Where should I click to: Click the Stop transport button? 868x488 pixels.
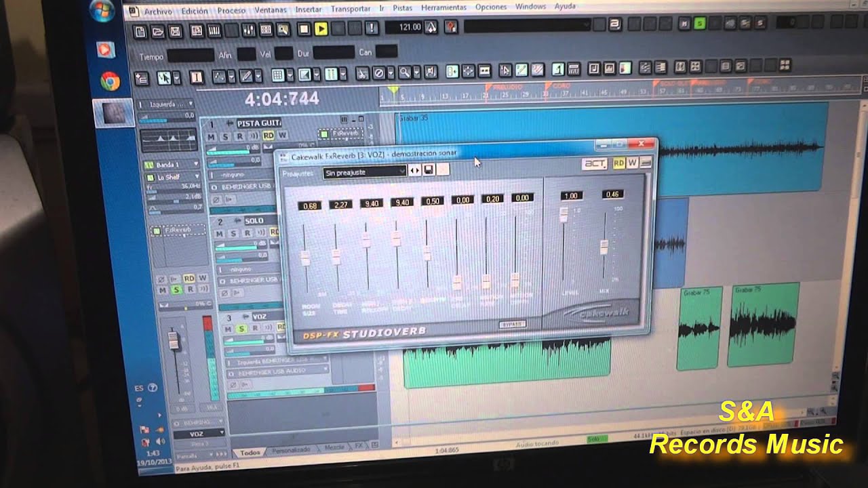pos(304,29)
